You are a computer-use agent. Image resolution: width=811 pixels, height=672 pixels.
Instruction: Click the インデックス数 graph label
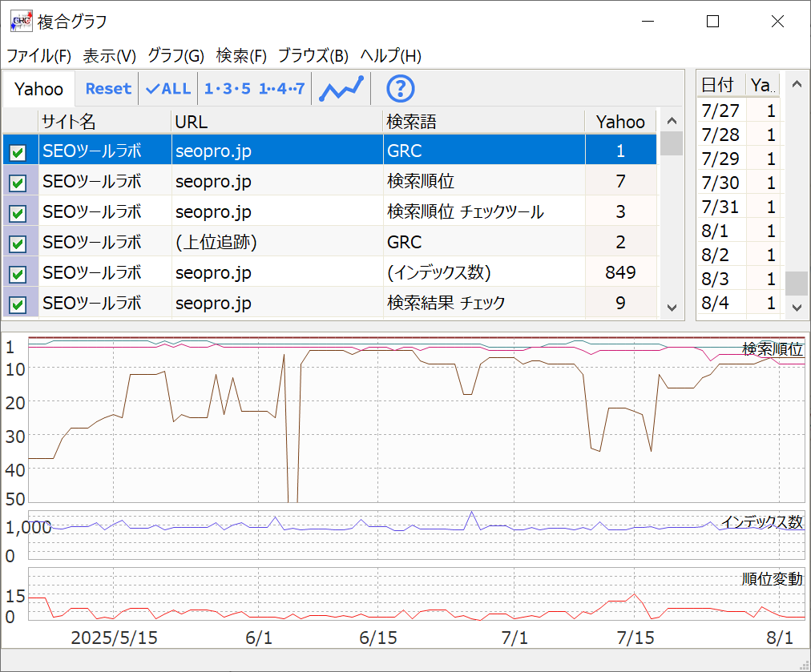762,521
